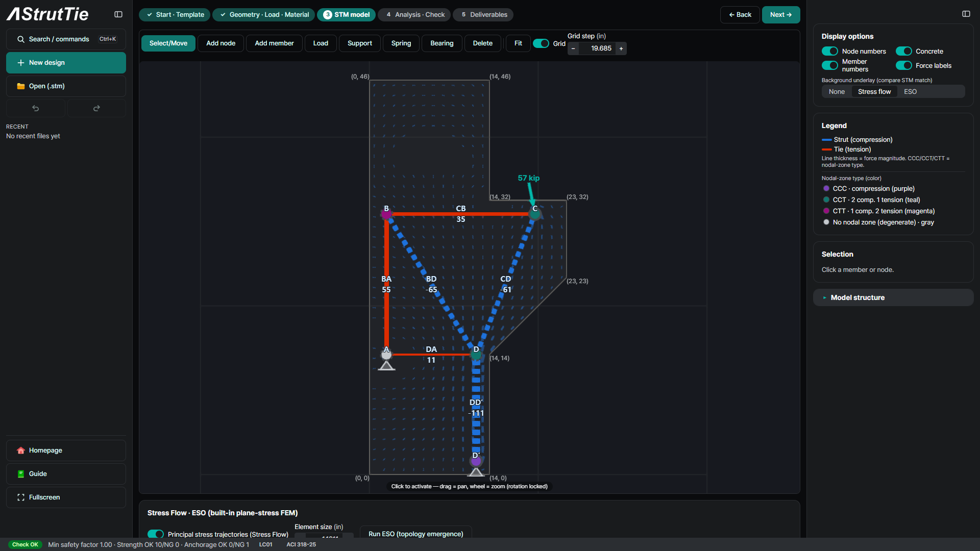980x551 pixels.
Task: Activate the Select/Move tool
Action: click(168, 43)
